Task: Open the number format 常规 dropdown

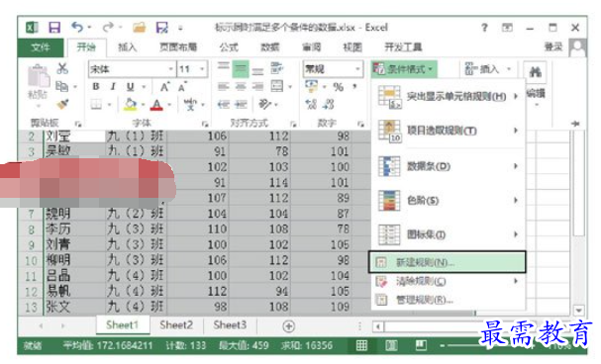Action: pyautogui.click(x=357, y=69)
